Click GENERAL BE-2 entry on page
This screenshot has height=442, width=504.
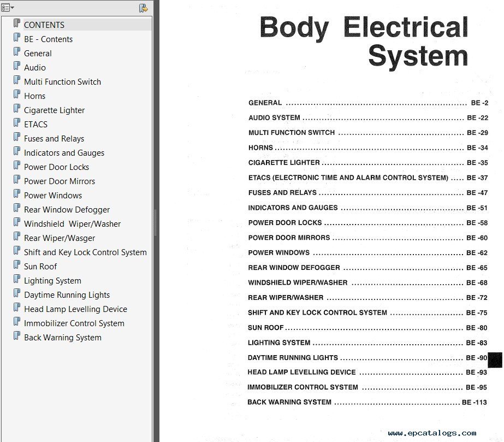pos(368,103)
